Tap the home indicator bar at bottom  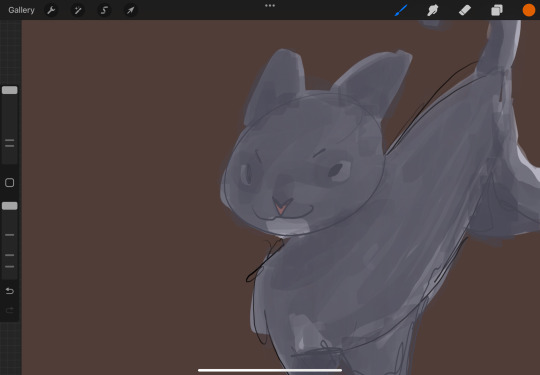click(x=270, y=371)
